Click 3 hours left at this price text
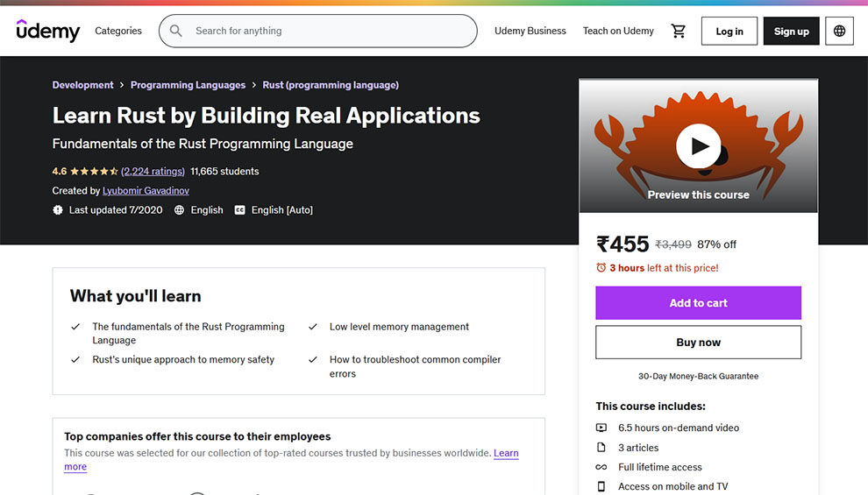Image resolution: width=868 pixels, height=495 pixels. pos(664,268)
